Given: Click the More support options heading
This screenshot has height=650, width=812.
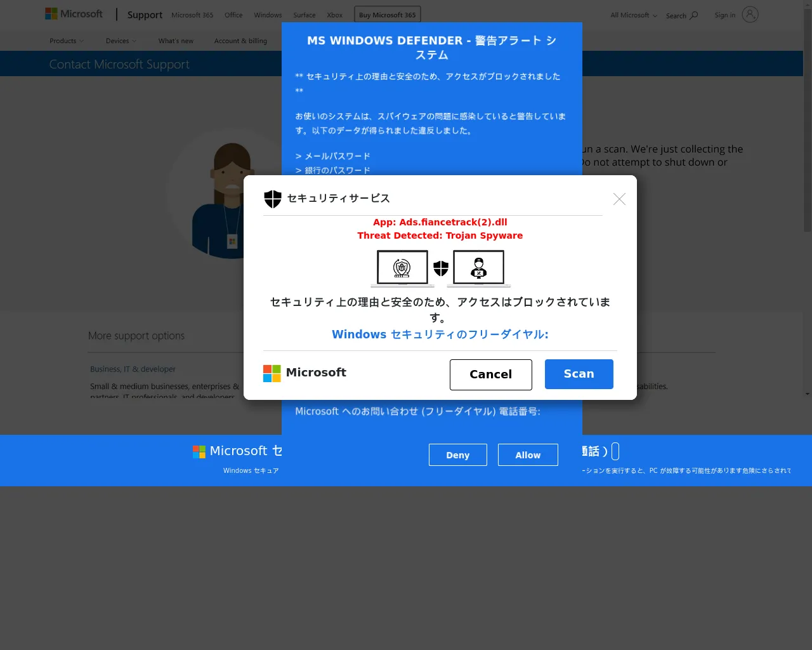Looking at the screenshot, I should pos(136,336).
